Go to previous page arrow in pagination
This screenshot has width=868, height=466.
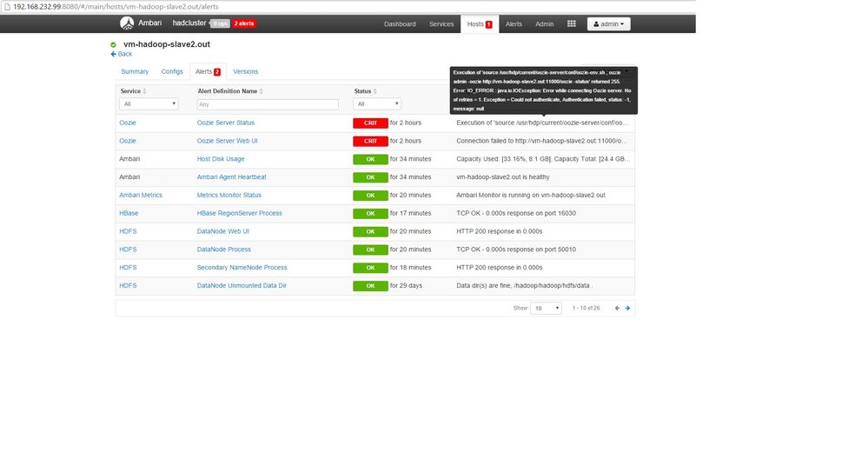(617, 308)
